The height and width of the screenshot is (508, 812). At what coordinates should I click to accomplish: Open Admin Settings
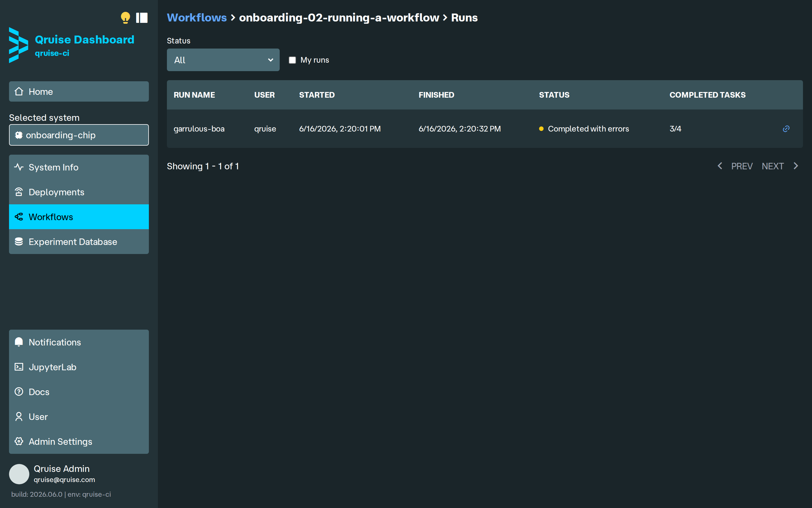(79, 441)
